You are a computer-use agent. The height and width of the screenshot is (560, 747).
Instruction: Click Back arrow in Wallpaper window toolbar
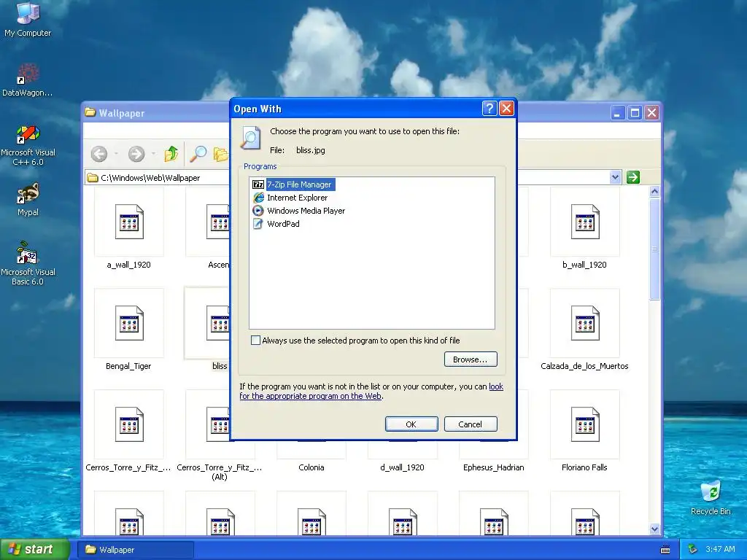[x=99, y=154]
